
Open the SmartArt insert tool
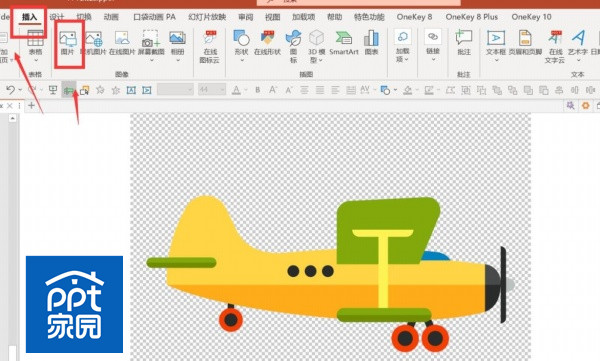click(x=344, y=43)
